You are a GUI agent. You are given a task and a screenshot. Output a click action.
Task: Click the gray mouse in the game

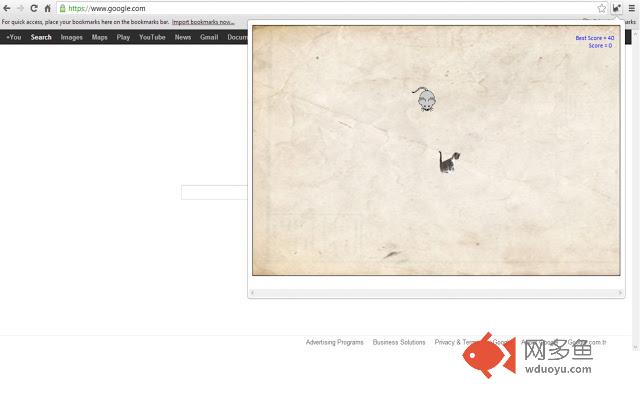coord(424,99)
